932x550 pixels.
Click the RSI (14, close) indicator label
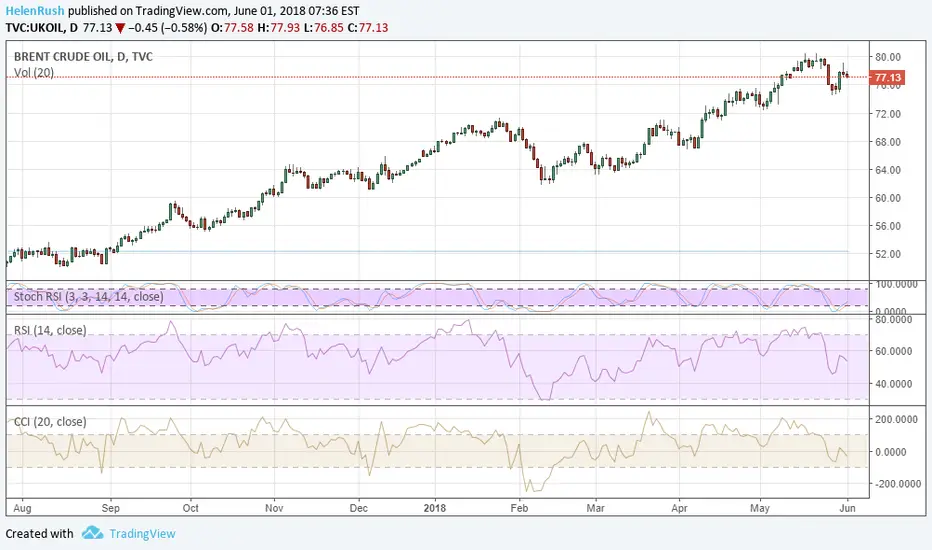pos(50,330)
